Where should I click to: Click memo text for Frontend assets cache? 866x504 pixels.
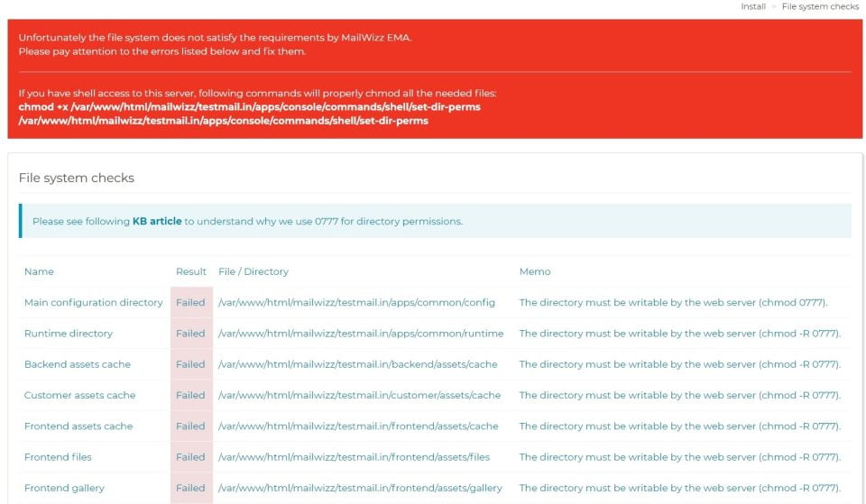tap(680, 426)
